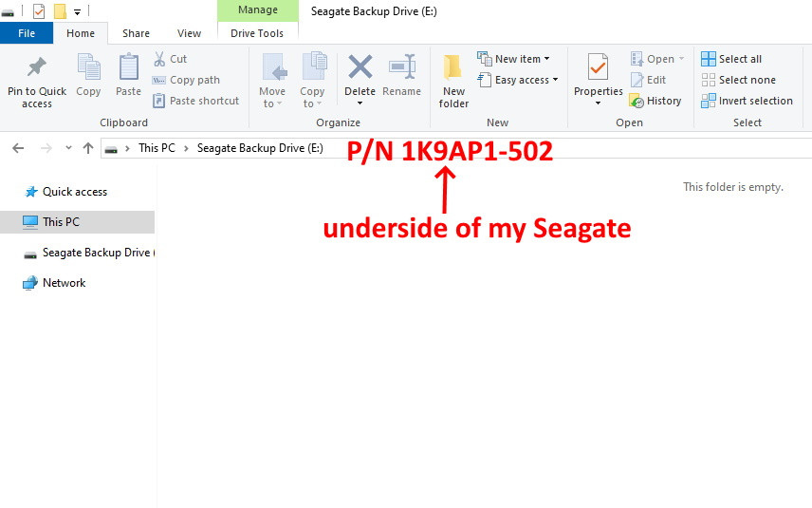This screenshot has width=812, height=508.
Task: Switch to the Share ribbon tab
Action: (x=137, y=33)
